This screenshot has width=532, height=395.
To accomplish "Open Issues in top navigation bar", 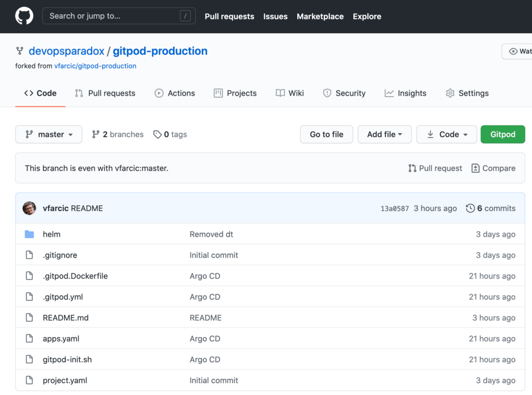I will pyautogui.click(x=275, y=16).
